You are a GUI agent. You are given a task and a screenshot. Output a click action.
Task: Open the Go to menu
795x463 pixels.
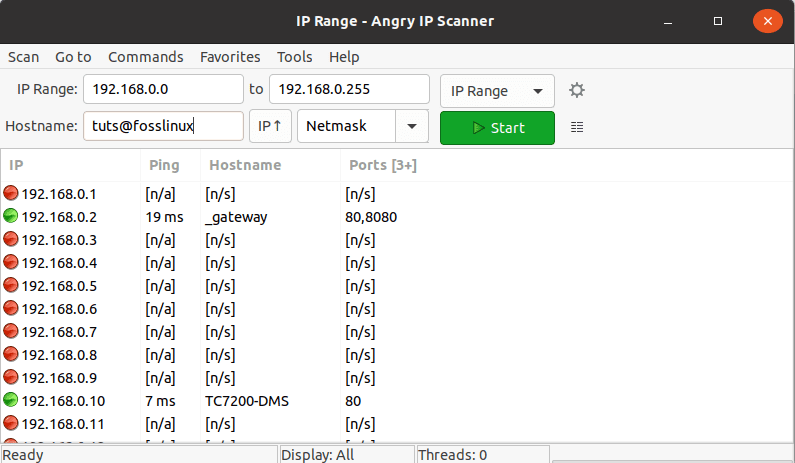click(73, 57)
